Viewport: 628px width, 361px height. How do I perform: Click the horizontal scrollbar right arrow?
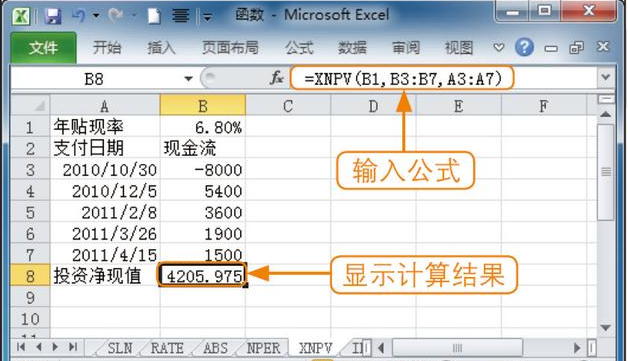tap(577, 348)
